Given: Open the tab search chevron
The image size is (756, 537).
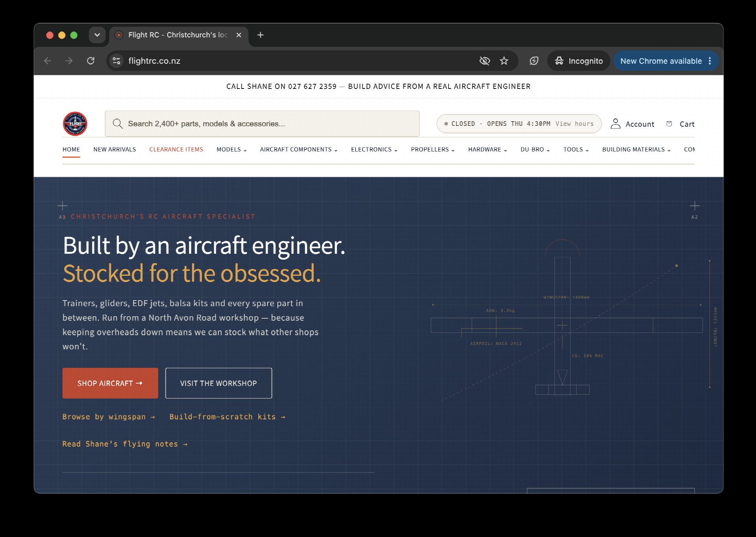Looking at the screenshot, I should pos(97,35).
